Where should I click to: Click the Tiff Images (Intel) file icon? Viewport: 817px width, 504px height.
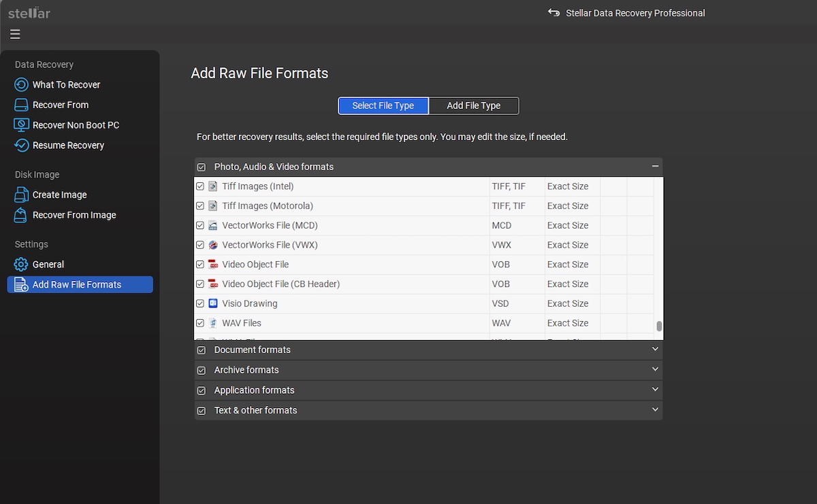[213, 186]
